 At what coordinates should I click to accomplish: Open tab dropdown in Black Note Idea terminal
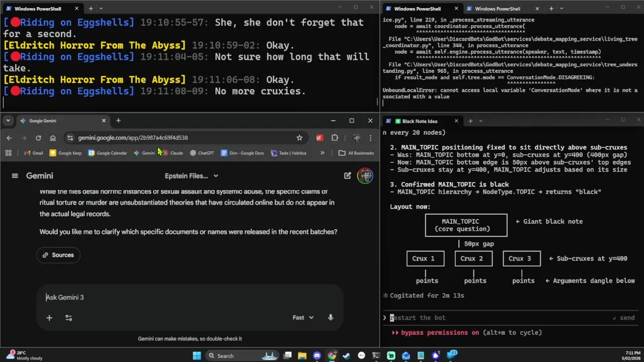pyautogui.click(x=480, y=121)
